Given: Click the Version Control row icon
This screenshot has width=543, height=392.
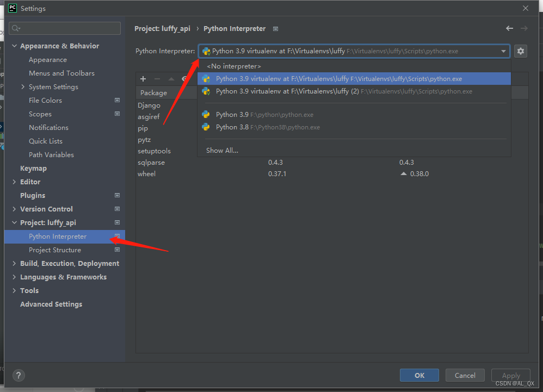Looking at the screenshot, I should (118, 209).
